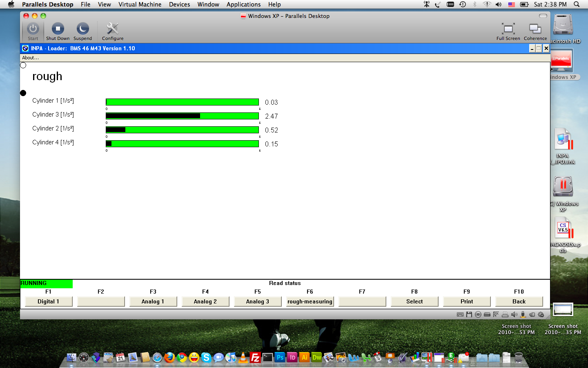The height and width of the screenshot is (368, 588).
Task: Suspend the Windows XP virtual machine
Action: tap(82, 29)
